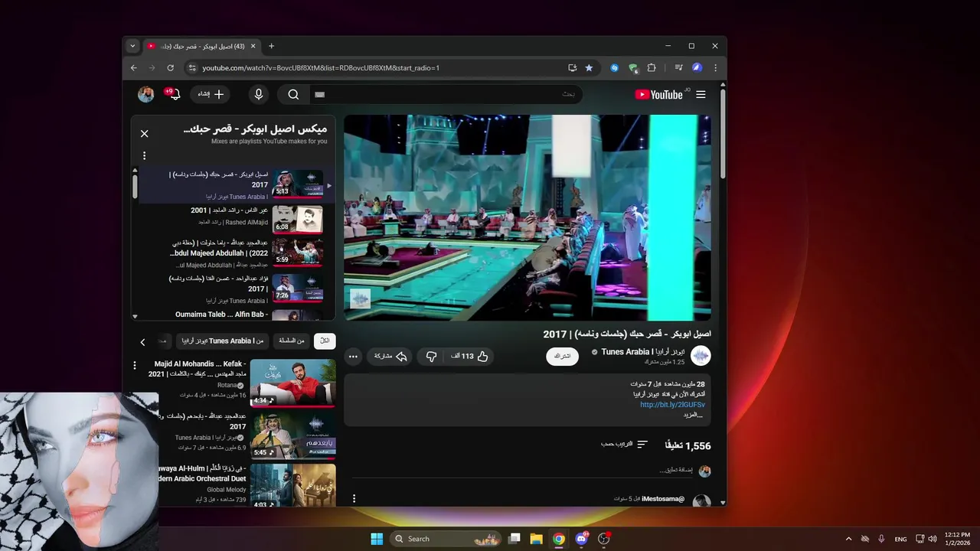The image size is (980, 551).
Task: Dislike the video with thumbs down
Action: point(431,356)
